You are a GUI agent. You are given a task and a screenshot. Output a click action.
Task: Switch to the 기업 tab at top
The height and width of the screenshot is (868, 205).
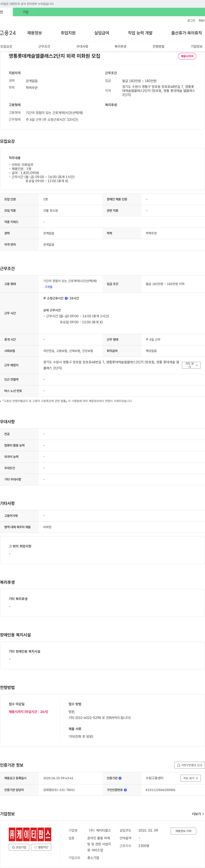click(x=26, y=12)
